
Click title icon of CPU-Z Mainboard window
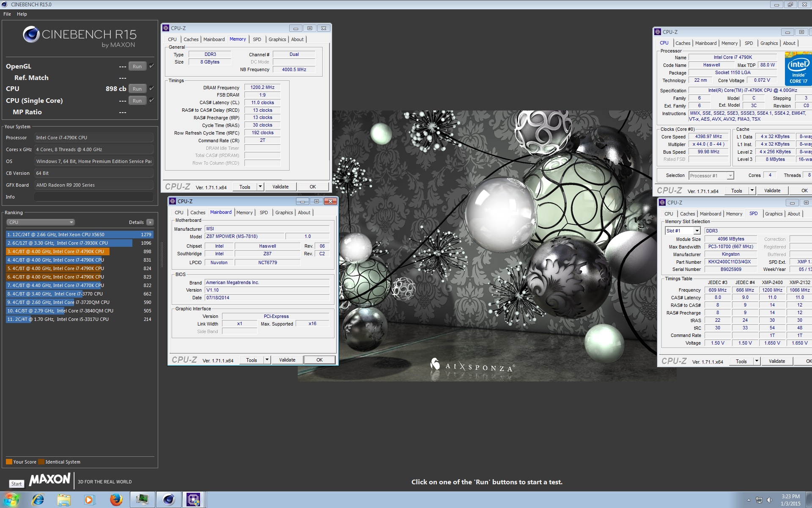point(173,201)
